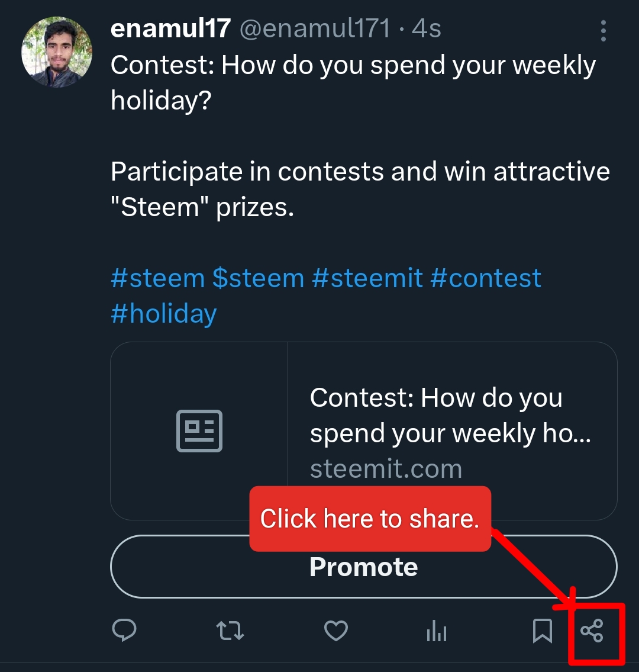Screen dimensions: 639x672
Task: Click the share icon in the red box
Action: [592, 631]
